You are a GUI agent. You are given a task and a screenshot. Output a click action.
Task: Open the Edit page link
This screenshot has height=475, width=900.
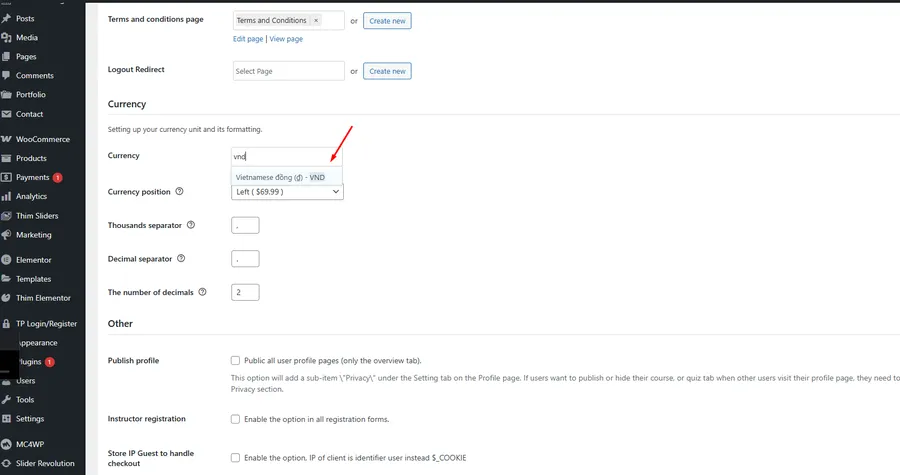(x=248, y=39)
